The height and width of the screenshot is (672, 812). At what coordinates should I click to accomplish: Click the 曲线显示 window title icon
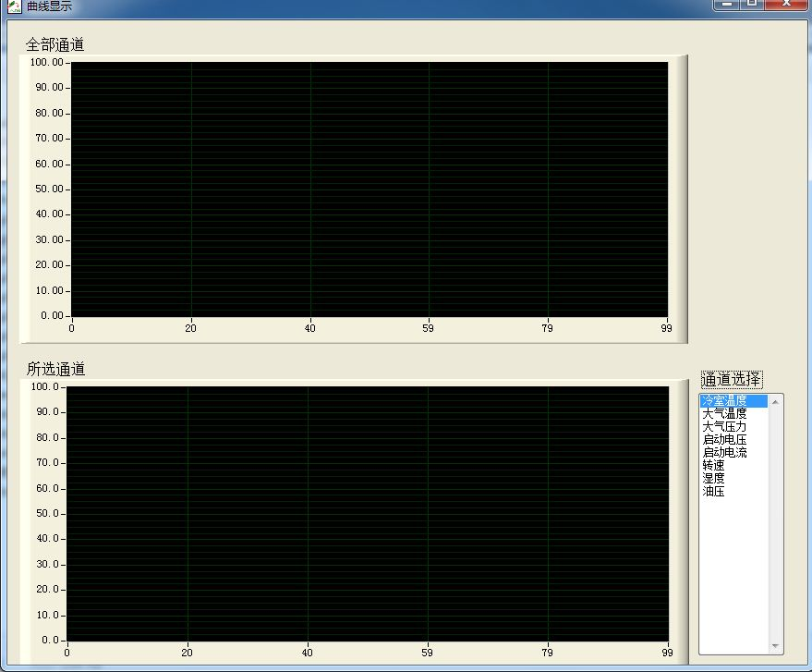coord(14,6)
